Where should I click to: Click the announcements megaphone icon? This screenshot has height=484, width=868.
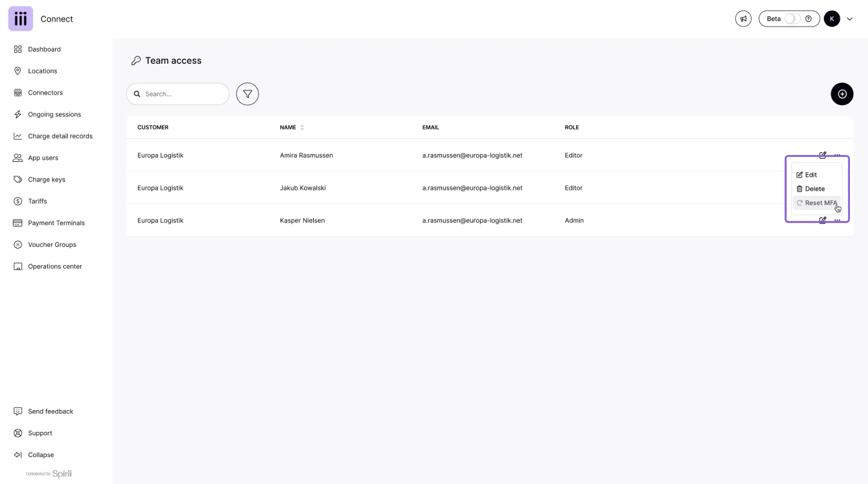click(x=743, y=19)
